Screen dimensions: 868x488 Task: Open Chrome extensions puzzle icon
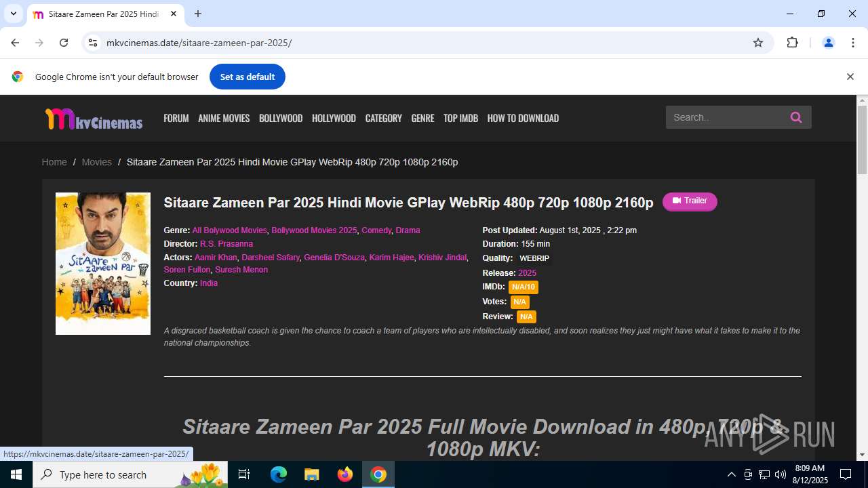[792, 43]
